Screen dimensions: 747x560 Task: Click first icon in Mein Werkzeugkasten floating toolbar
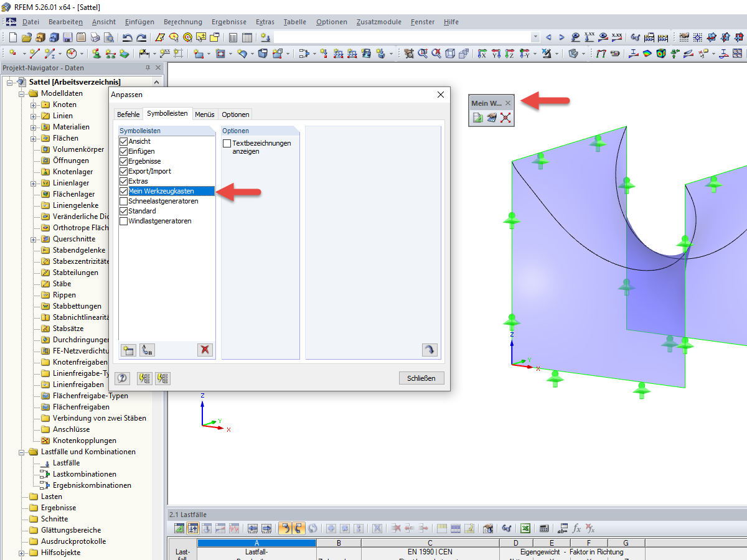[477, 118]
